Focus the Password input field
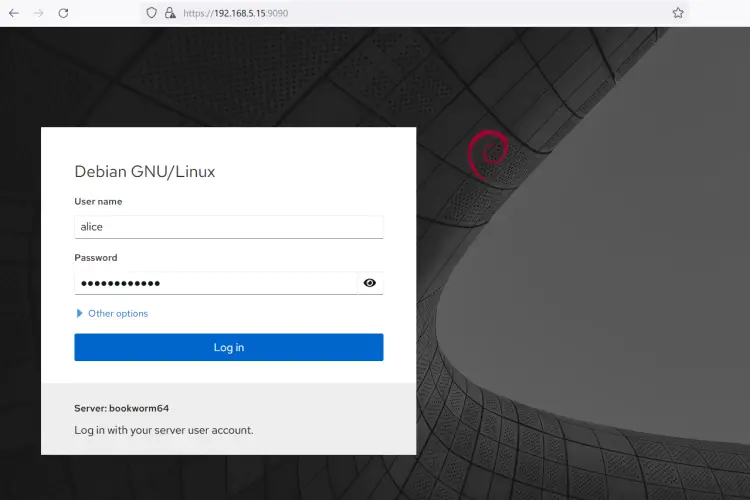Screen dimensions: 750x500 coord(216,283)
